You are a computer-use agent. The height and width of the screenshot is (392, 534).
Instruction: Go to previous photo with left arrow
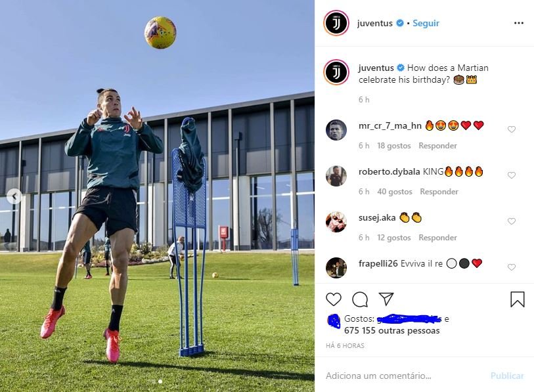click(x=14, y=196)
